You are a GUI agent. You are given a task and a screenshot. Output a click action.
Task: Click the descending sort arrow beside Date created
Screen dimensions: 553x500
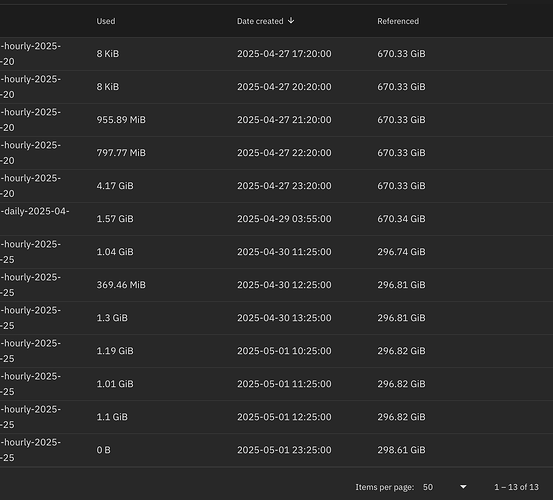coord(291,20)
